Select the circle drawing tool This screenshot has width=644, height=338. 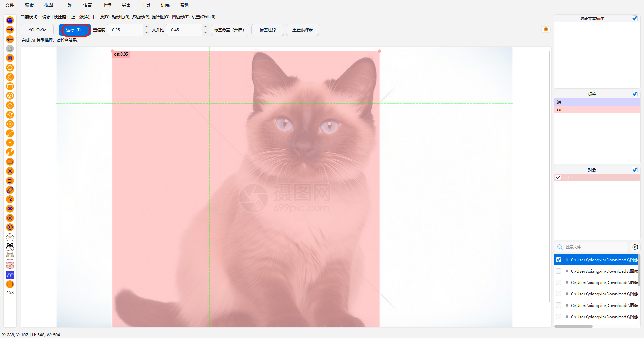(x=10, y=124)
